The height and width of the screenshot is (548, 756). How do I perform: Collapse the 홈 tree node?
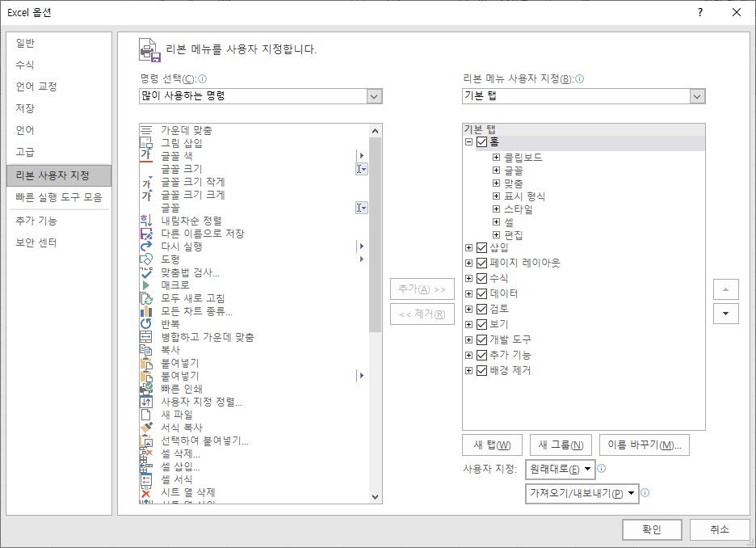pyautogui.click(x=468, y=141)
